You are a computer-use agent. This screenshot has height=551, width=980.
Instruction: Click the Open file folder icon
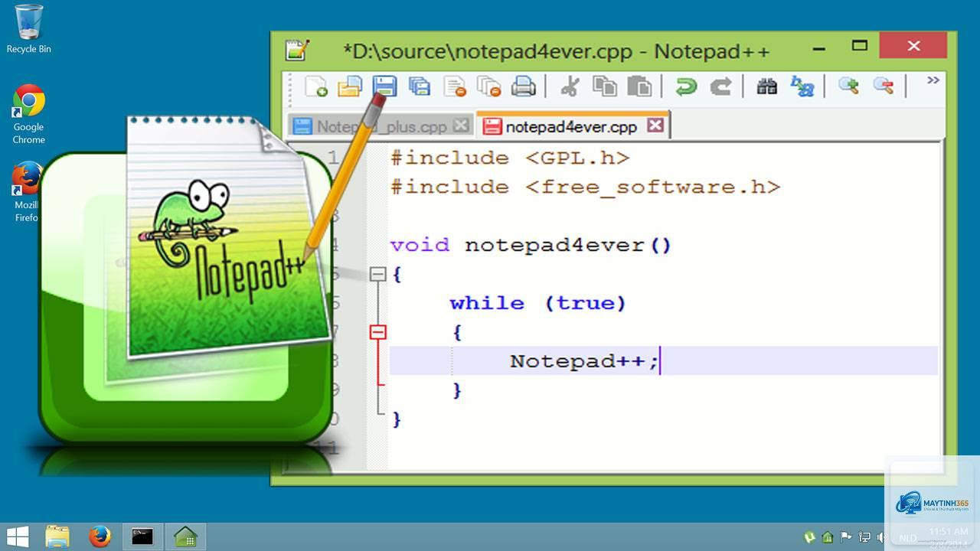click(x=349, y=86)
